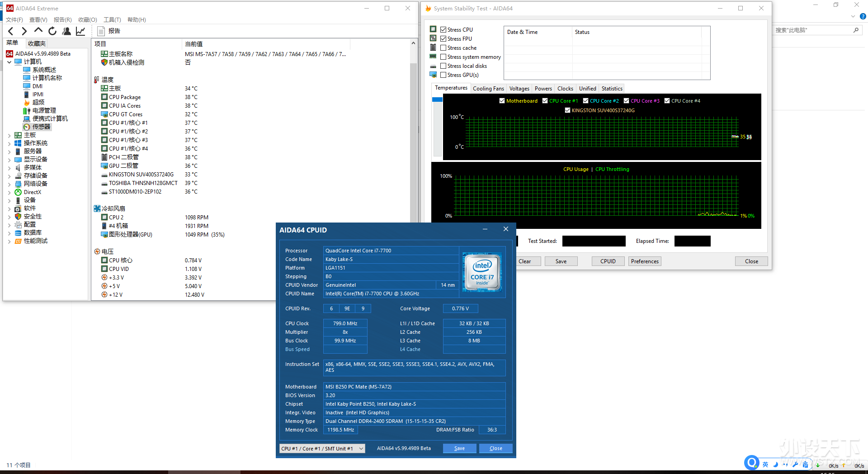Expand the 显示设备 tree node
Image resolution: width=868 pixels, height=474 pixels.
tap(9, 160)
